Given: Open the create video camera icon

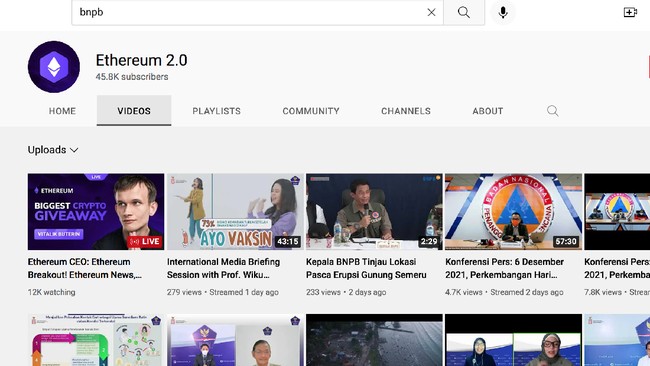Looking at the screenshot, I should pyautogui.click(x=630, y=12).
